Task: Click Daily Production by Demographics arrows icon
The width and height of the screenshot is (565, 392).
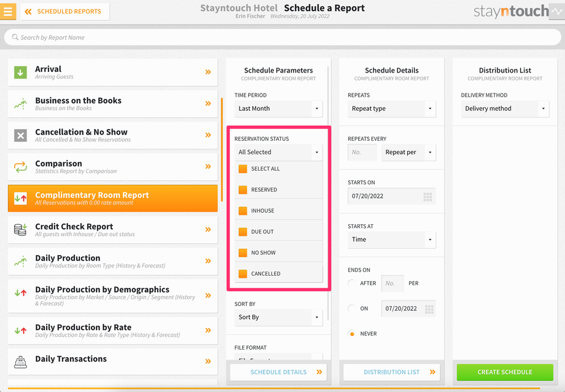Action: tap(20, 293)
